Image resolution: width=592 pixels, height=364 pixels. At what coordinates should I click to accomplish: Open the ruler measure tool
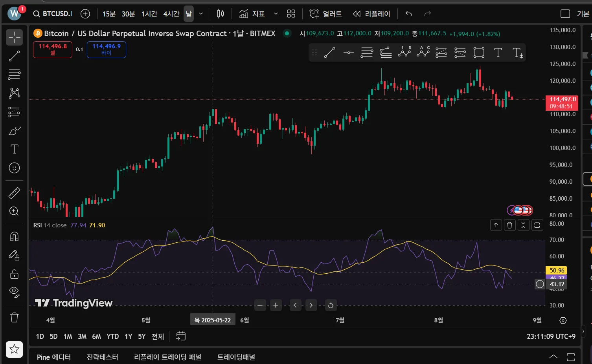pos(14,193)
